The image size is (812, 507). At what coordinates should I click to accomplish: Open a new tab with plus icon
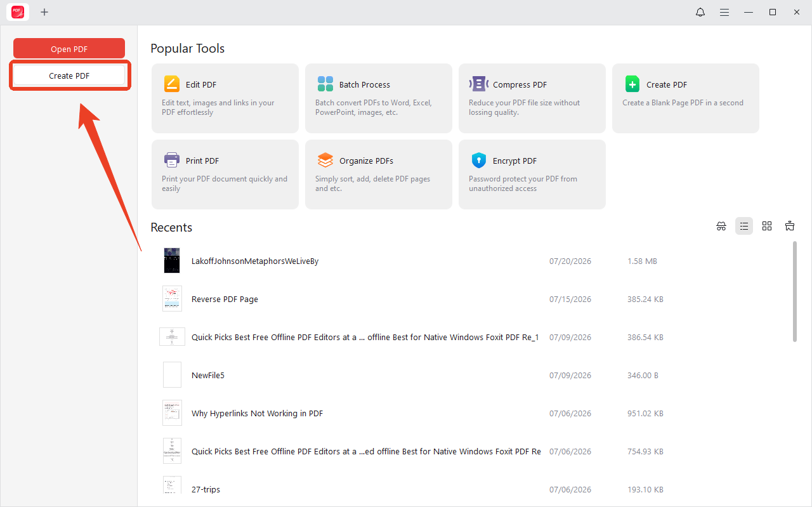tap(44, 12)
